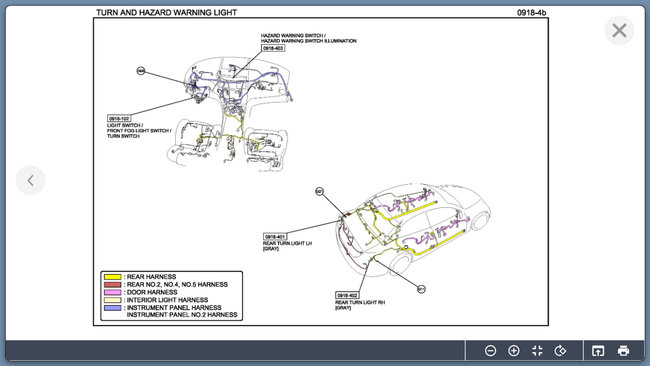Click HAZARD WARNING SWITCH label text
The height and width of the screenshot is (366, 650).
pyautogui.click(x=293, y=36)
